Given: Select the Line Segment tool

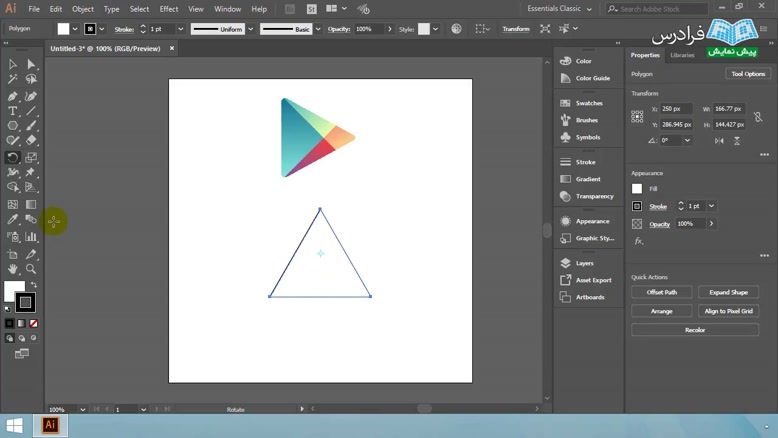Looking at the screenshot, I should click(31, 111).
